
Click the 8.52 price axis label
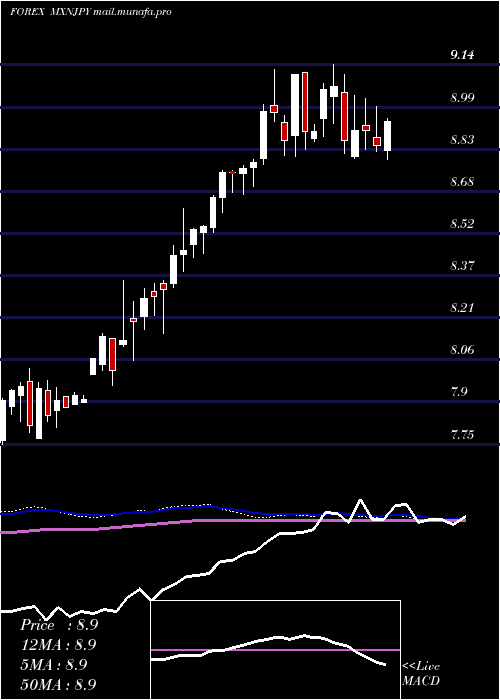462,224
